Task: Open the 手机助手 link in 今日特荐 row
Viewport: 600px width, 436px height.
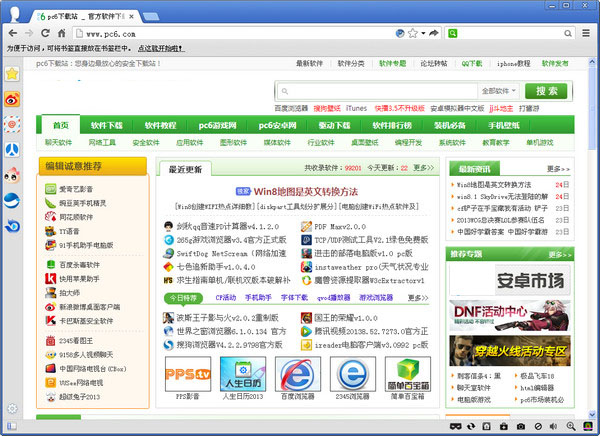Action: pos(258,297)
